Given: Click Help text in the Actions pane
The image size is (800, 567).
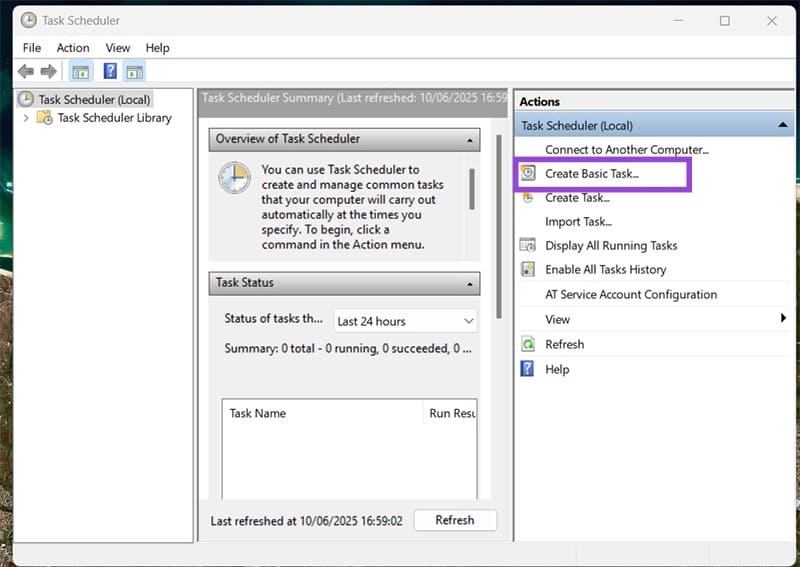Looking at the screenshot, I should [557, 369].
